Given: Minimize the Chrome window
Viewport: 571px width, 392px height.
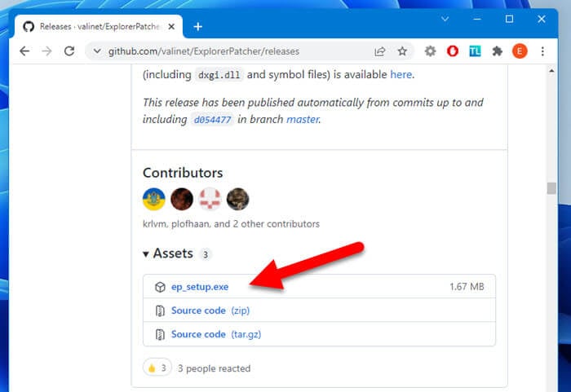Looking at the screenshot, I should pos(477,19).
